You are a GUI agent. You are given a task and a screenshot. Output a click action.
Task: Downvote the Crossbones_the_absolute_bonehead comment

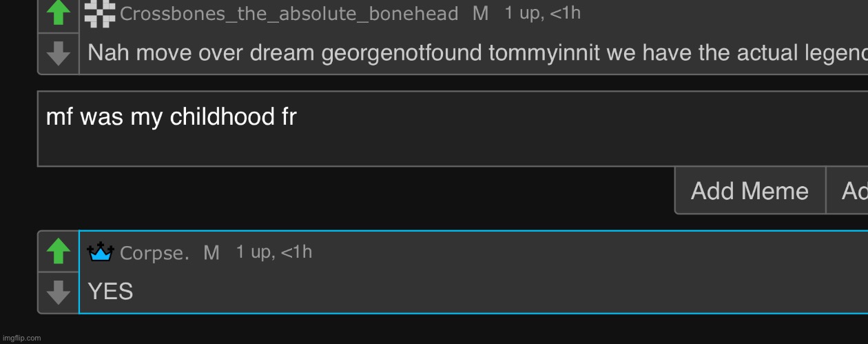pos(59,54)
